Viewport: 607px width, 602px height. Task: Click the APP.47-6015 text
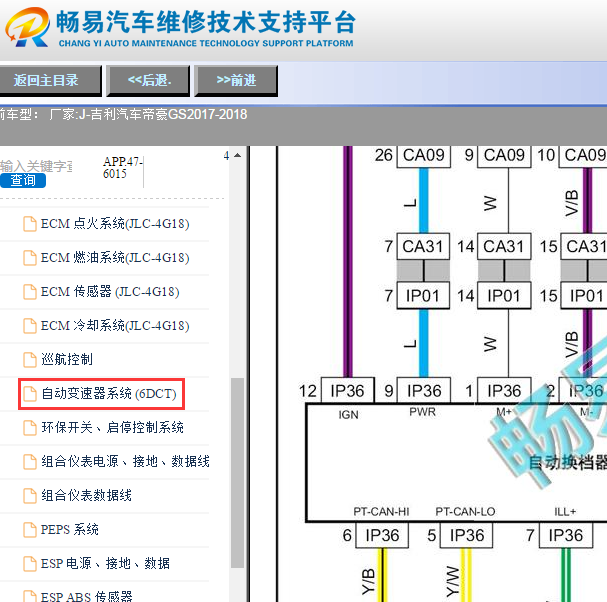123,168
